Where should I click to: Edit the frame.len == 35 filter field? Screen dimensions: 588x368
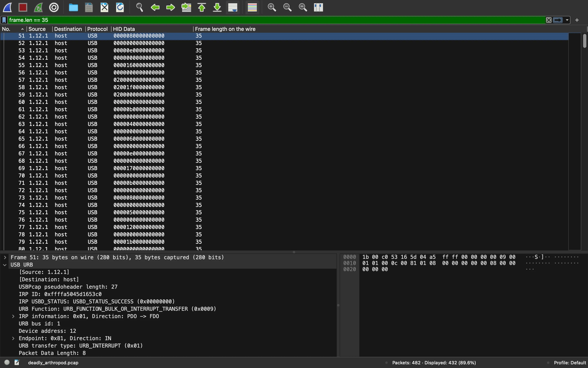[x=276, y=20]
